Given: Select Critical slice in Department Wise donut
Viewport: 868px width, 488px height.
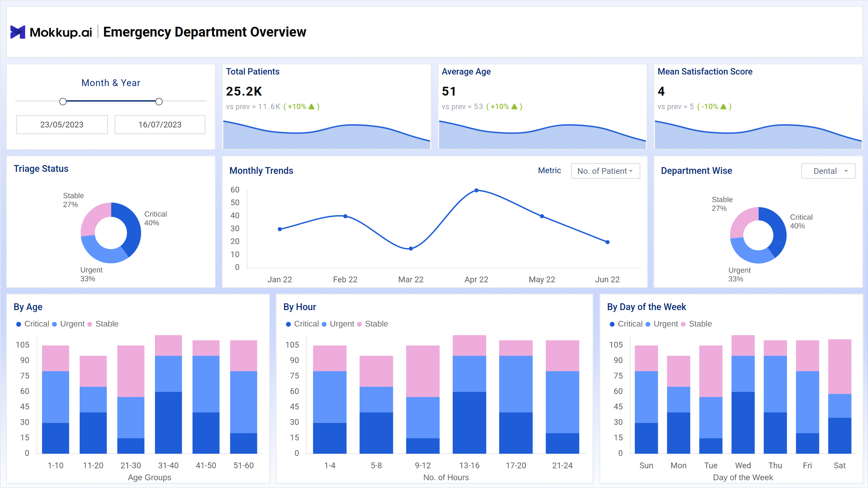Looking at the screenshot, I should click(x=779, y=229).
